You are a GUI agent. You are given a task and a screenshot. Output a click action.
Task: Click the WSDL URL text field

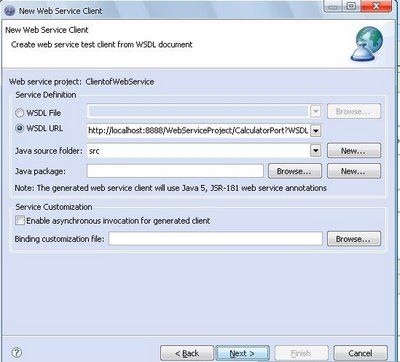coord(198,131)
